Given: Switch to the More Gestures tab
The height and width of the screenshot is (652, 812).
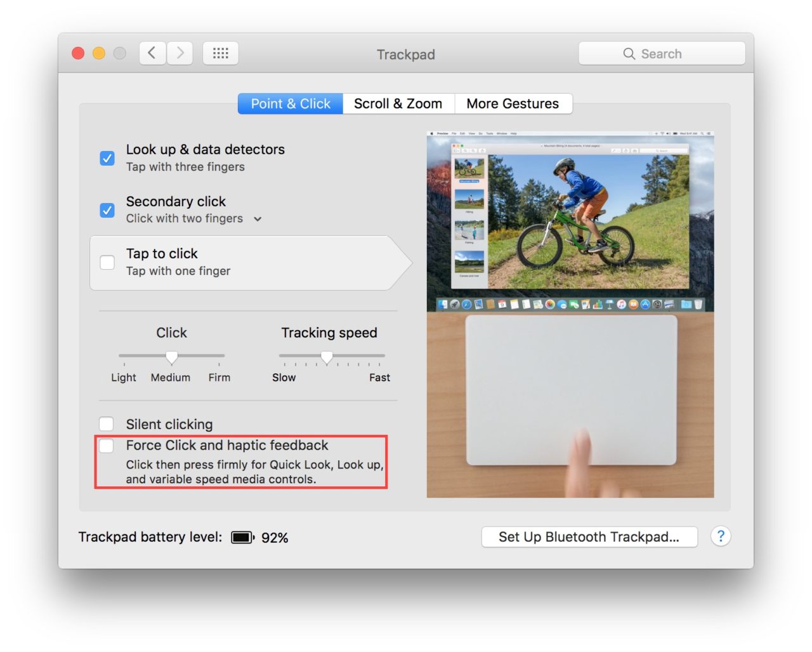Looking at the screenshot, I should click(x=513, y=103).
